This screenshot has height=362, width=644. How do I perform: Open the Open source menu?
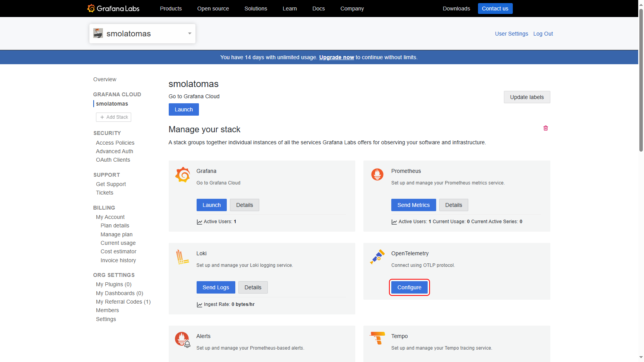(x=213, y=9)
